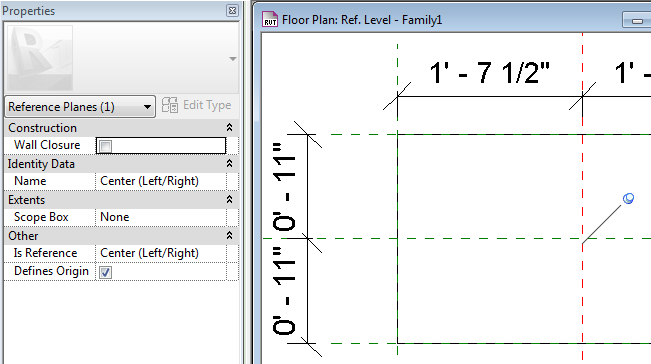651x364 pixels.
Task: Uncheck the Defines Origin checkbox
Action: [105, 272]
